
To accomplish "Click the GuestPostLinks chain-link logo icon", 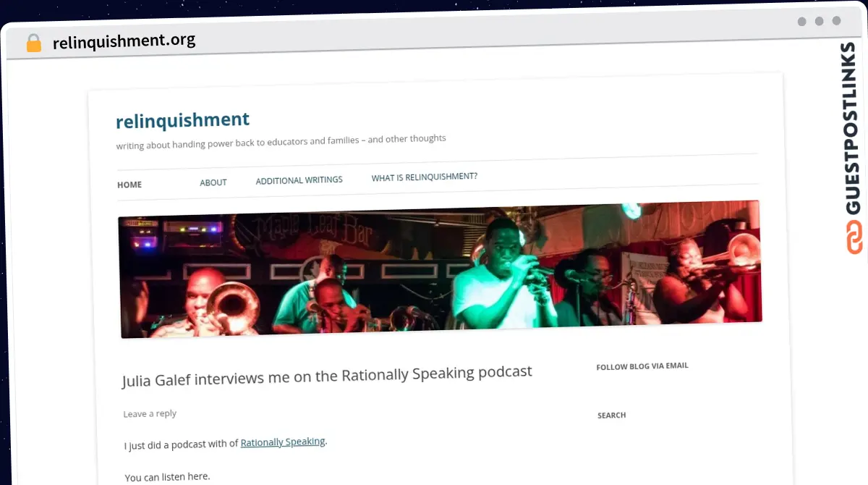I will (854, 238).
